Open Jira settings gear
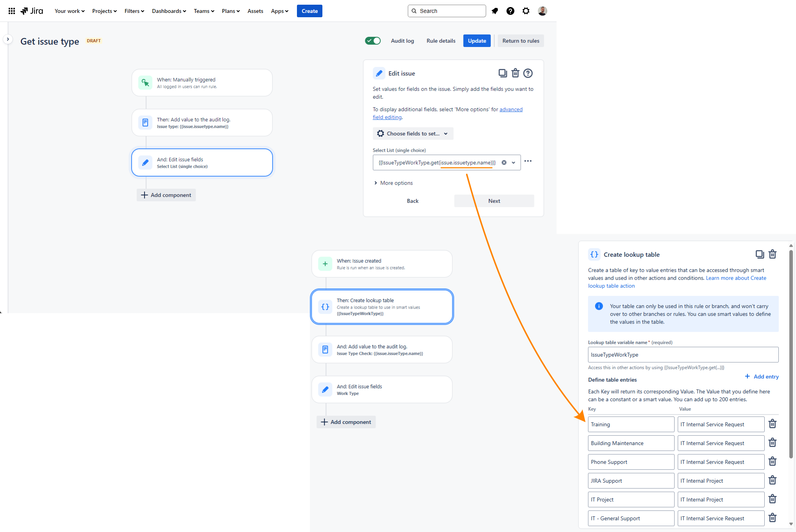This screenshot has height=532, width=796. pyautogui.click(x=526, y=11)
